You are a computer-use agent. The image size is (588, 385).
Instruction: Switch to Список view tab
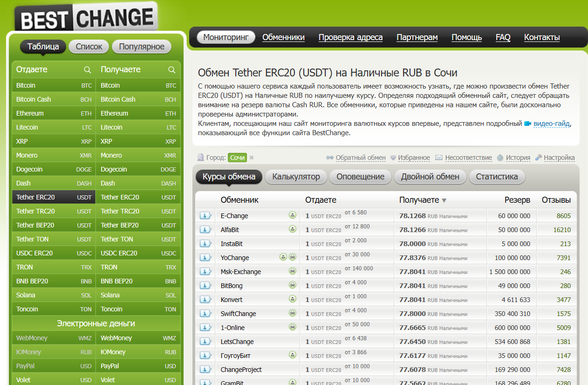[89, 47]
